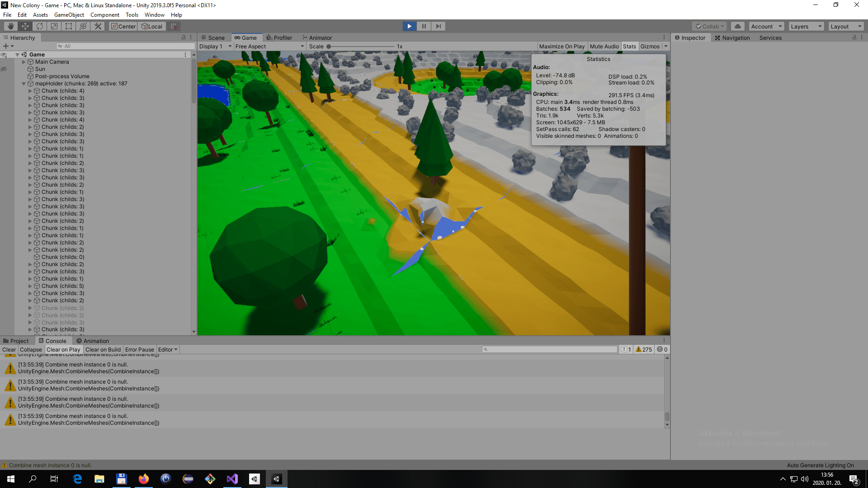Select the Scale tool icon
Viewport: 868px width, 488px height.
[x=54, y=26]
